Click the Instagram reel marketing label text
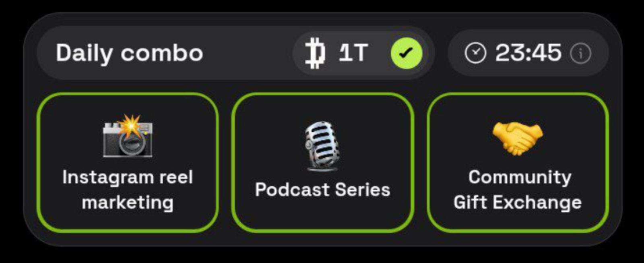Screen dimensions: 644x263 128,190
